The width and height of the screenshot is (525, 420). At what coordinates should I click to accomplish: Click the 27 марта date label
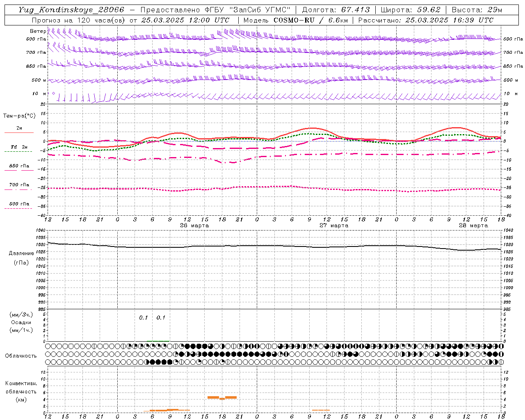coord(334,226)
